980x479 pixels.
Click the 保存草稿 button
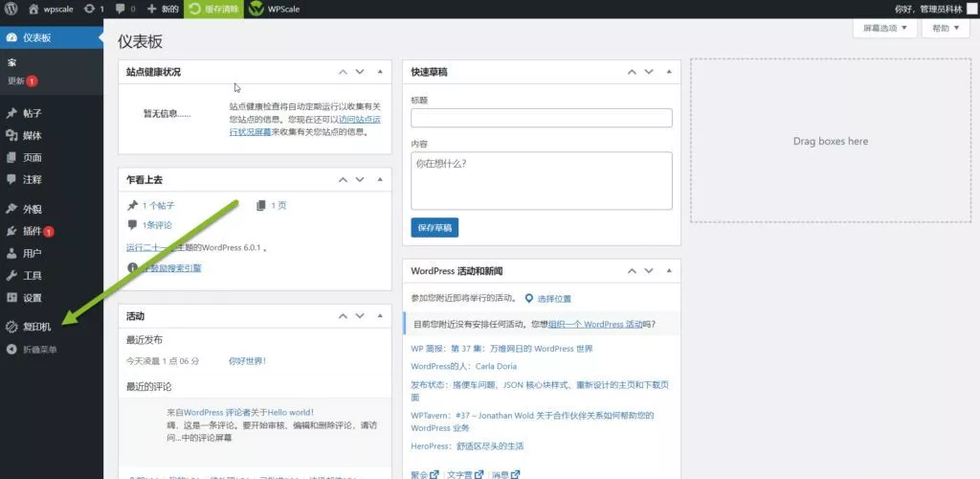(x=434, y=228)
